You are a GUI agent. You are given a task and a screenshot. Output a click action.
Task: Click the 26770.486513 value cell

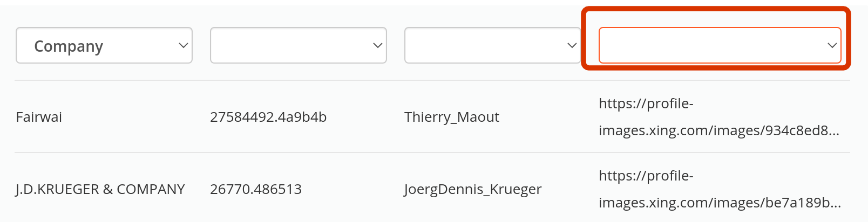(x=256, y=189)
